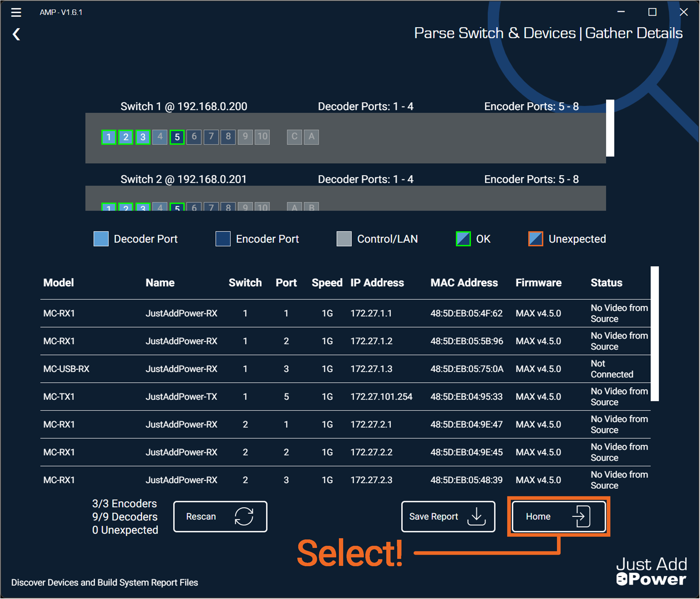This screenshot has height=599, width=700.
Task: Click the Rescan button
Action: point(220,516)
